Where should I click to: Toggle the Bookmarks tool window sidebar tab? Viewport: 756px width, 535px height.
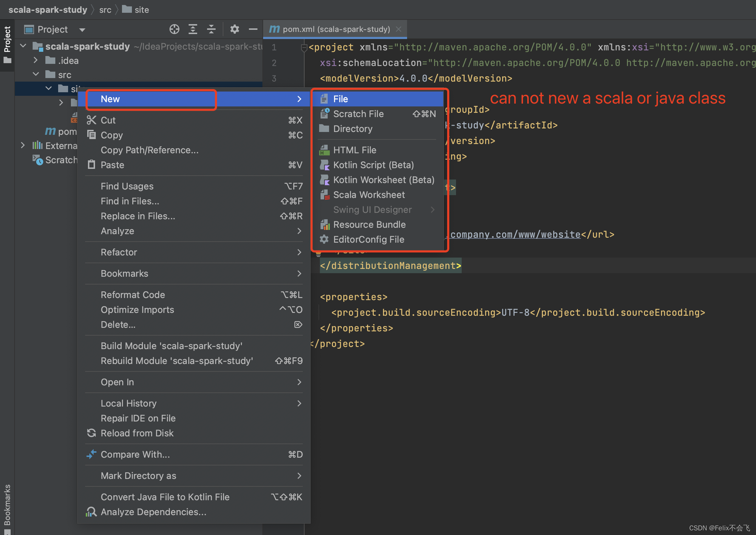[x=7, y=506]
